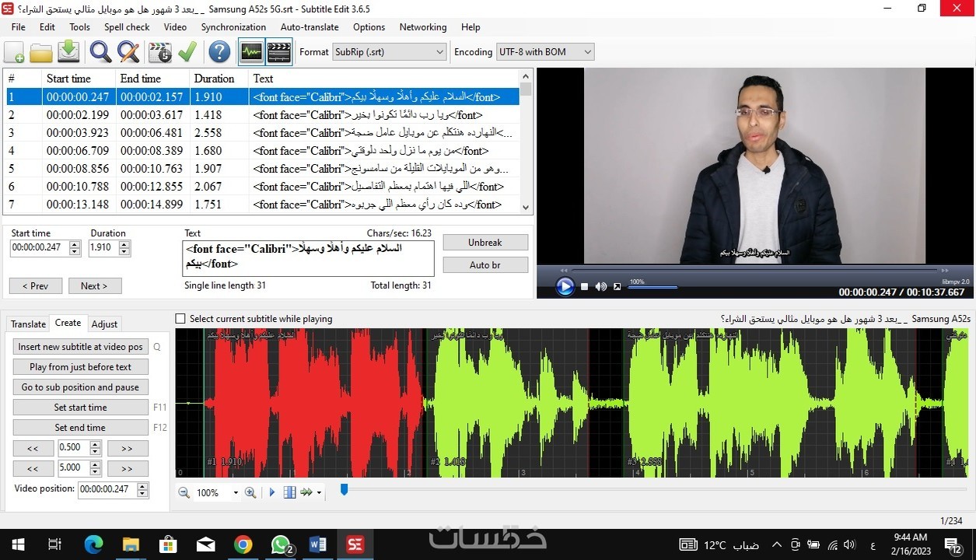This screenshot has width=976, height=560.
Task: Toggle the video player clapperboard icon
Action: [279, 52]
